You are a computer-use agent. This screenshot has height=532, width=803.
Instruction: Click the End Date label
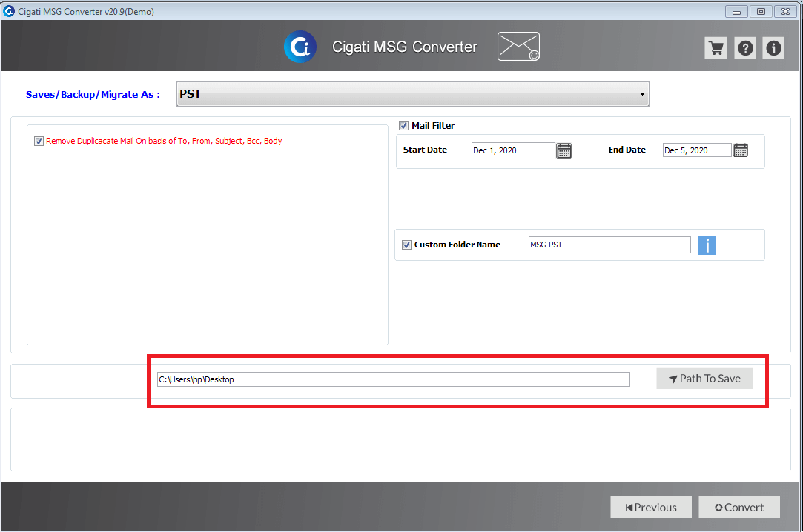[627, 150]
